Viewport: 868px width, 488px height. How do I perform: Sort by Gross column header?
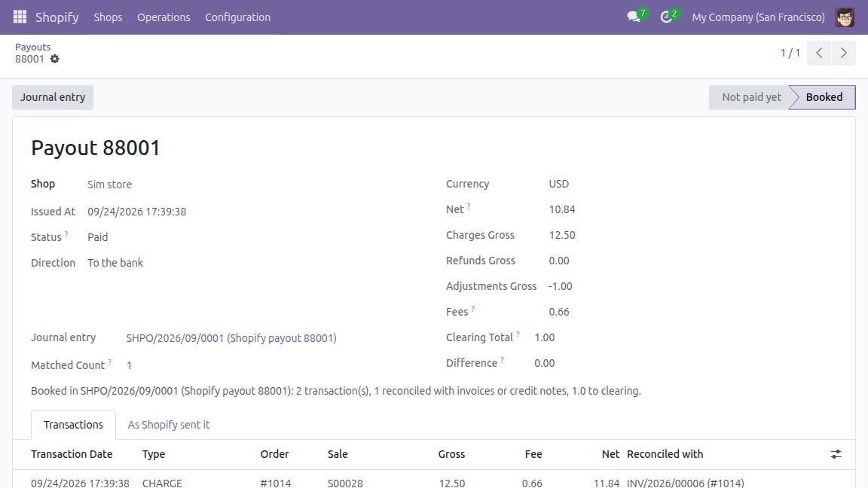(452, 454)
